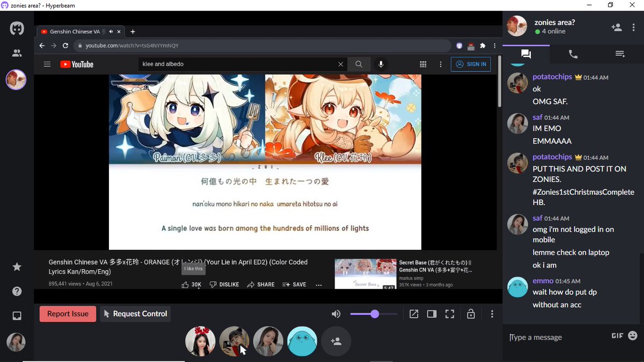This screenshot has height=362, width=644.
Task: Open the Secret Base video title link
Action: pos(436,267)
